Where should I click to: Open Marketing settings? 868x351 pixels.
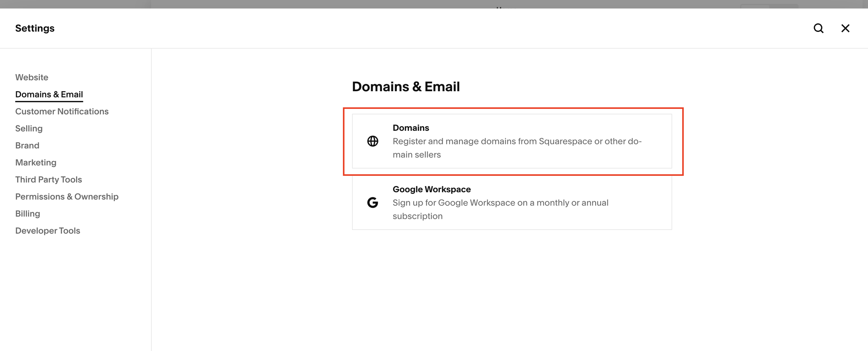point(36,163)
